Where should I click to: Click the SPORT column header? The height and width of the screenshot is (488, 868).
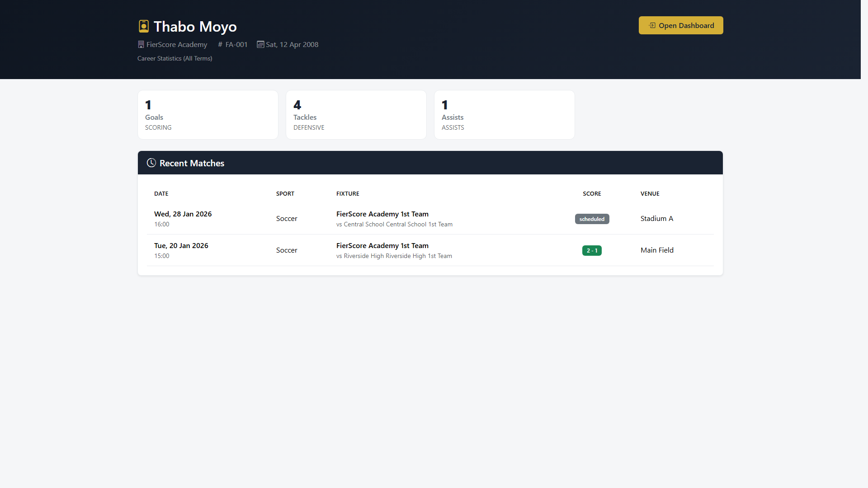pyautogui.click(x=285, y=193)
